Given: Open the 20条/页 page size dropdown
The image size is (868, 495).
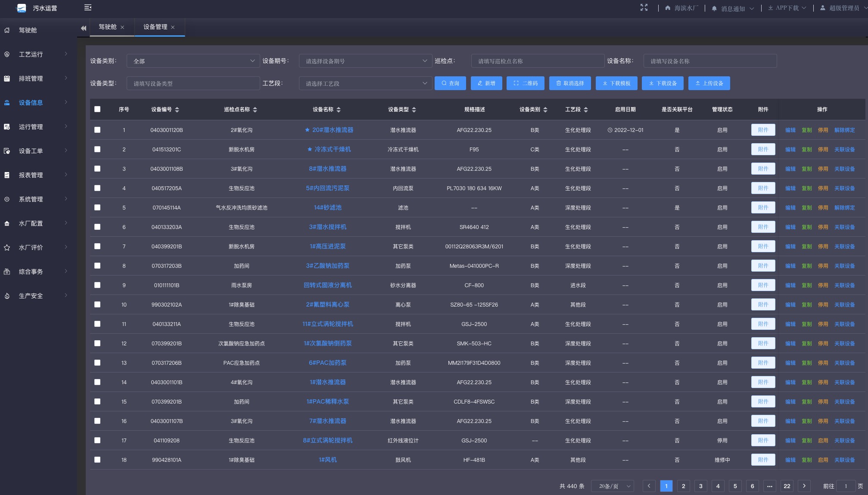Looking at the screenshot, I should (613, 486).
